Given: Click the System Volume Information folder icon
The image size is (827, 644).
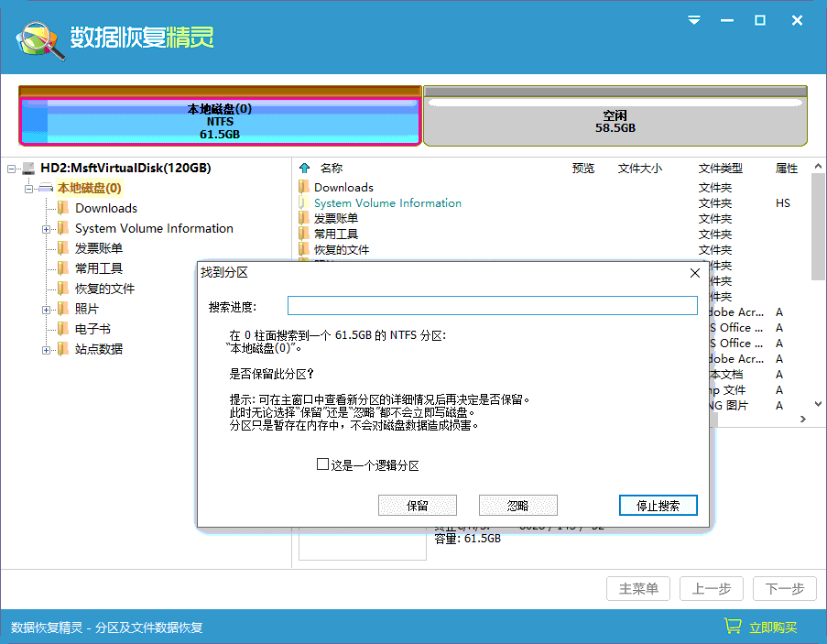Looking at the screenshot, I should [x=306, y=202].
